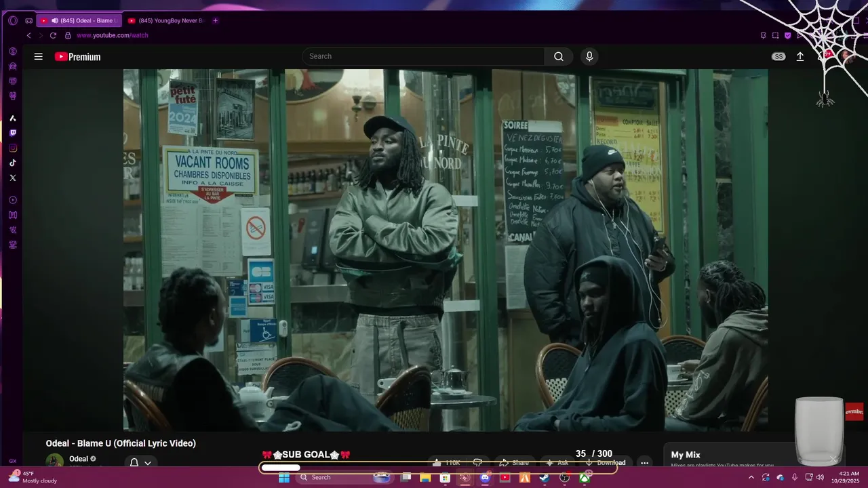Go to YouTube Premium home logo
Image resolution: width=868 pixels, height=488 pixels.
[x=77, y=57]
